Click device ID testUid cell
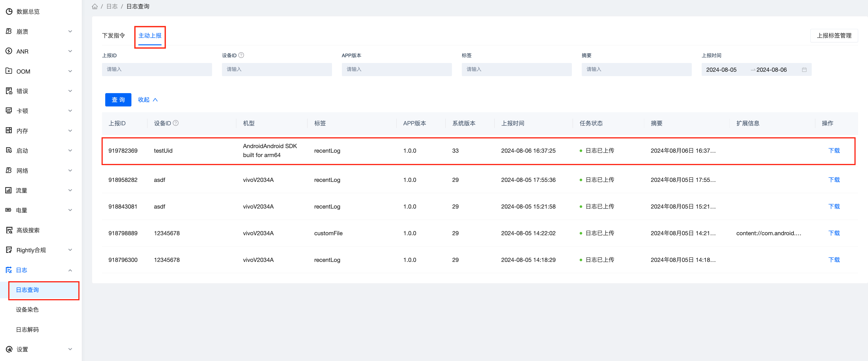The height and width of the screenshot is (361, 868). pyautogui.click(x=163, y=151)
